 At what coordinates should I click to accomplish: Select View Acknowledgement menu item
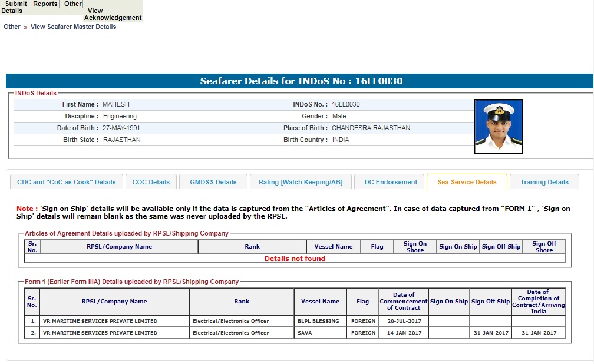(113, 14)
